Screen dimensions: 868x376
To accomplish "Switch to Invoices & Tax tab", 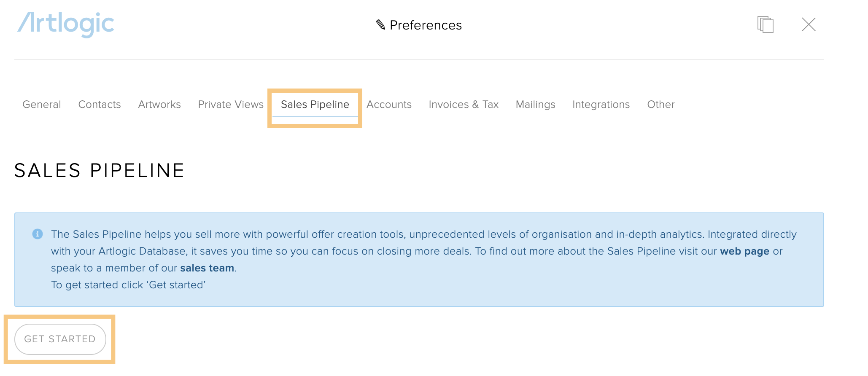I will click(x=464, y=105).
